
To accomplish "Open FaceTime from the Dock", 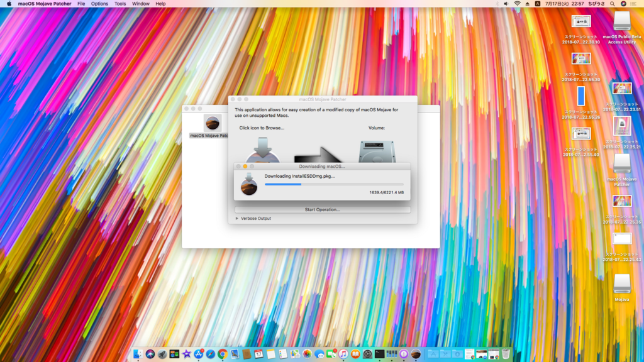I will click(331, 354).
